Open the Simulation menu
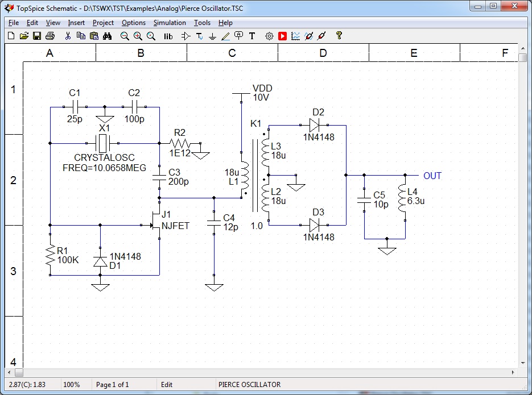The width and height of the screenshot is (532, 395). click(x=169, y=23)
